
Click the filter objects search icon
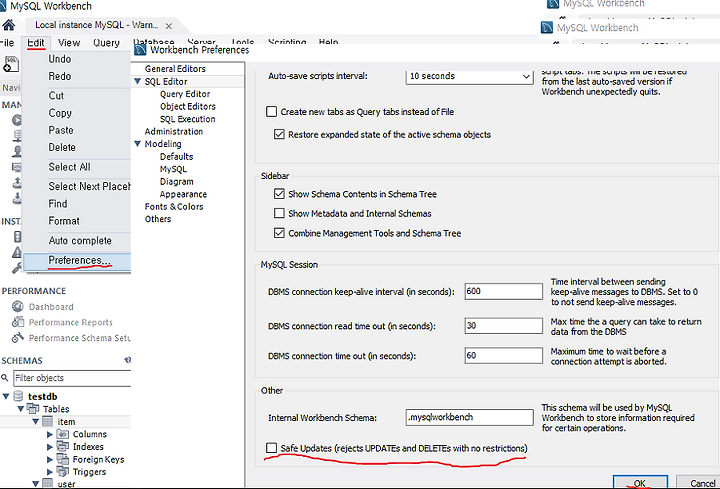[x=5, y=378]
